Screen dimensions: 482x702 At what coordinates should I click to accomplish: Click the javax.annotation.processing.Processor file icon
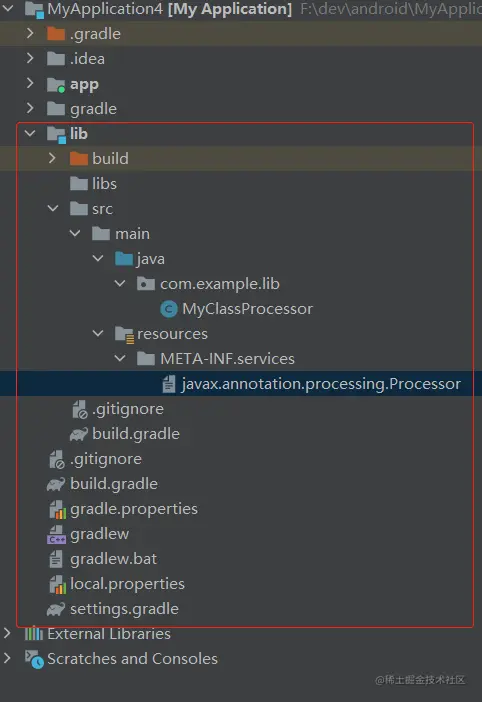pos(169,384)
